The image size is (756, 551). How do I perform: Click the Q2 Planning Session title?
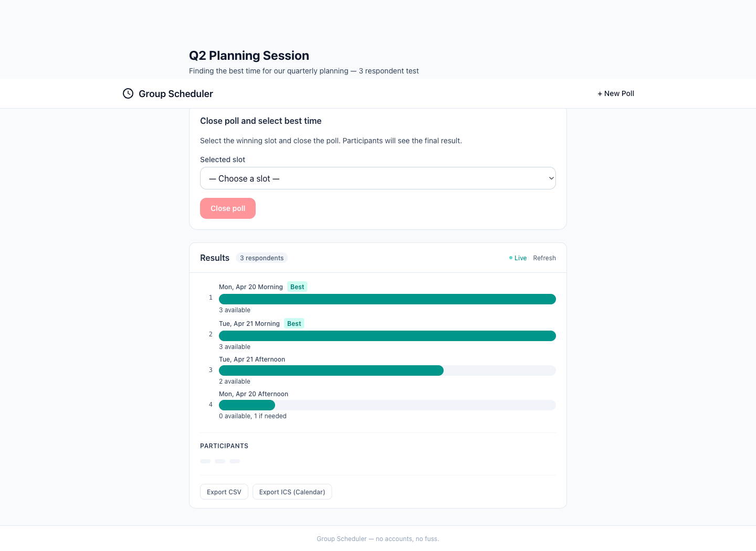(249, 56)
